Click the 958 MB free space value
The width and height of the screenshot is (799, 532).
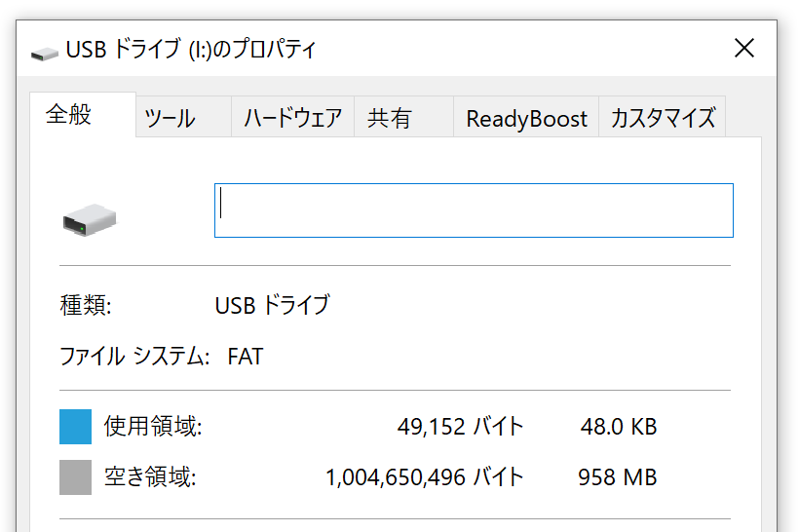(618, 477)
